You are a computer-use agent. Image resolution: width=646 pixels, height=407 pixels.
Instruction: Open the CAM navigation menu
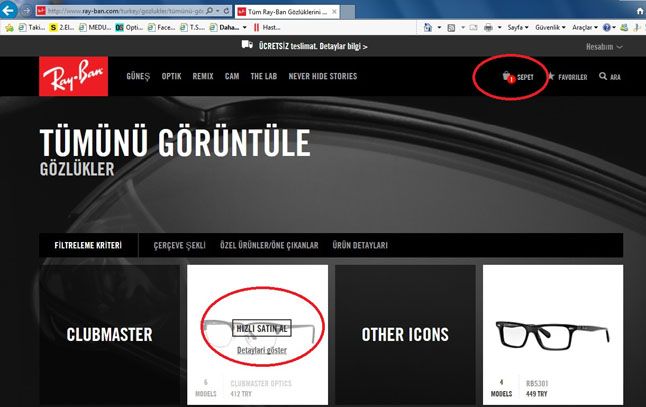[232, 76]
